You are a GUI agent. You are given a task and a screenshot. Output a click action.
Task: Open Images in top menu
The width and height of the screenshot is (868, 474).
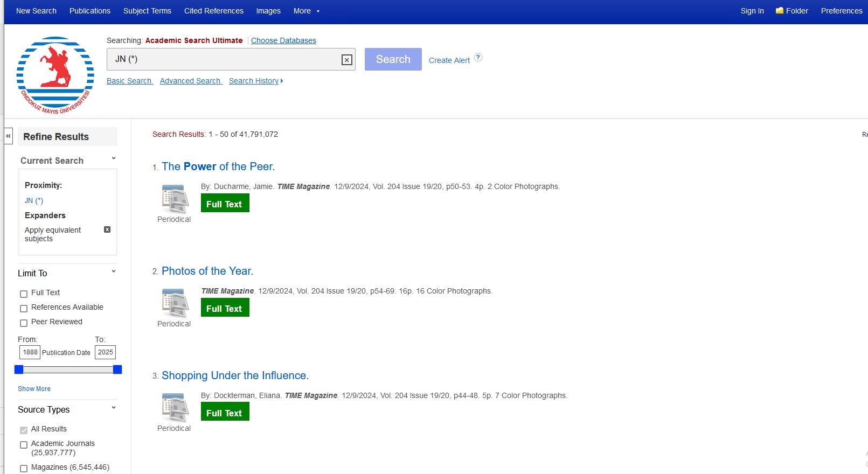[268, 11]
